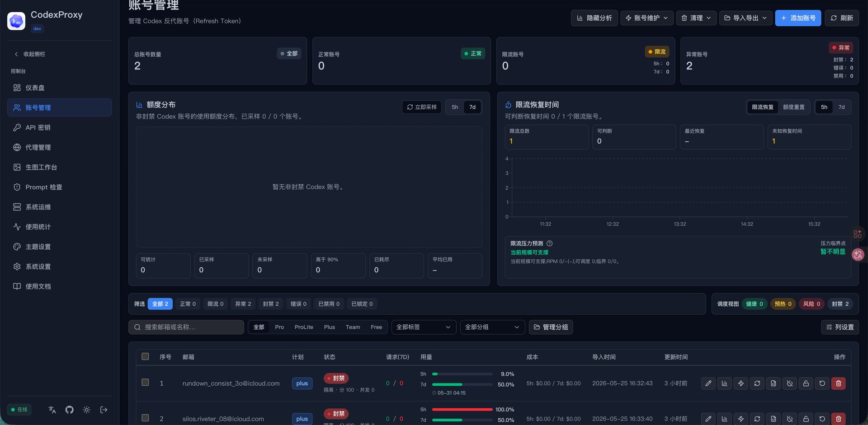Open the 账号维护 dropdown
868x425 pixels.
[x=647, y=18]
